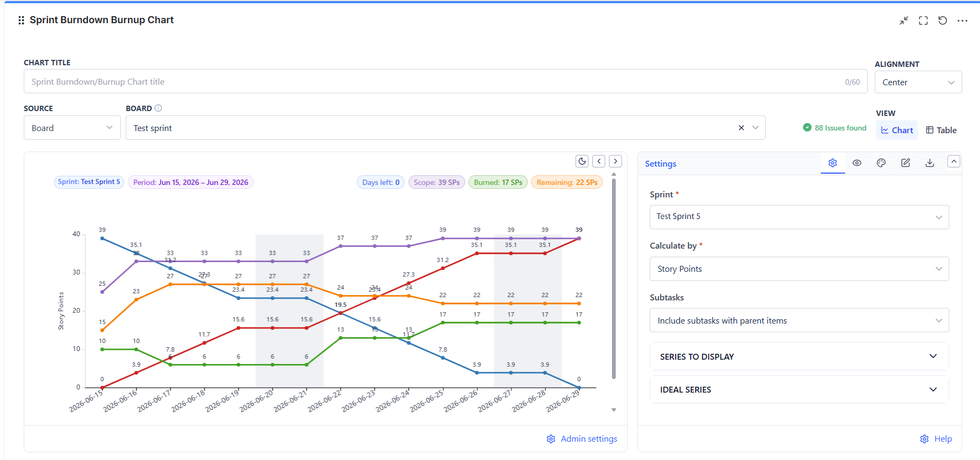Switch to Chart view

(897, 130)
